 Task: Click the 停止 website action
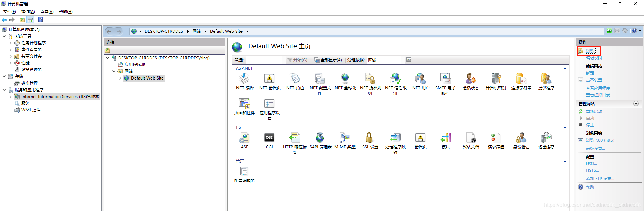click(x=590, y=125)
